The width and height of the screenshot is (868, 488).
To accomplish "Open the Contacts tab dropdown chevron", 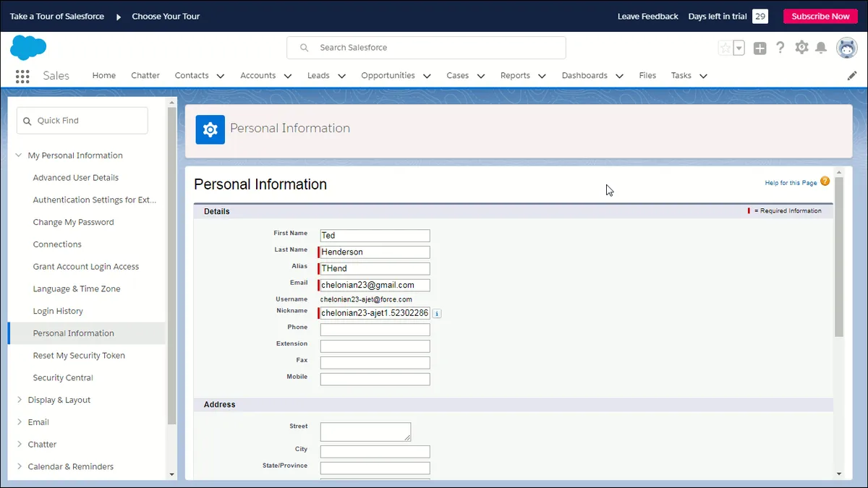I will coord(220,76).
